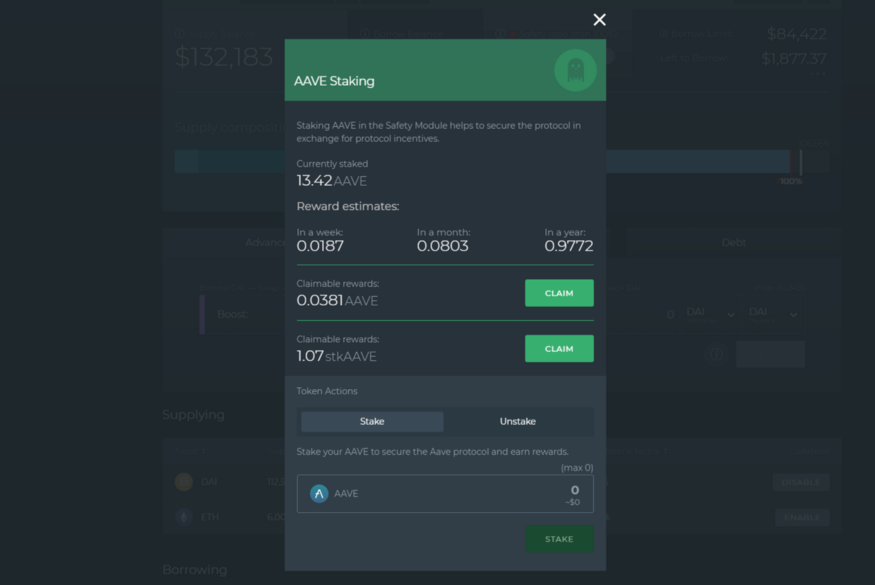Click the info icon near DAI dropdowns
This screenshot has height=585, width=875.
(716, 354)
